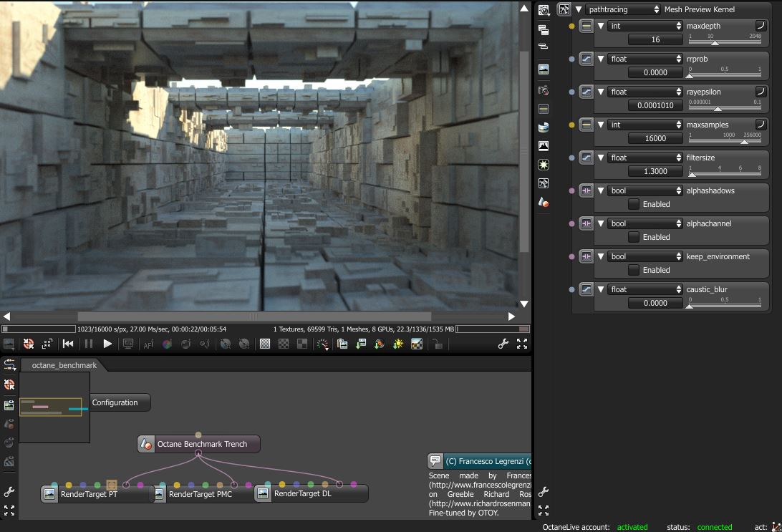This screenshot has height=532, width=782.
Task: Click the Play render button
Action: tap(107, 344)
